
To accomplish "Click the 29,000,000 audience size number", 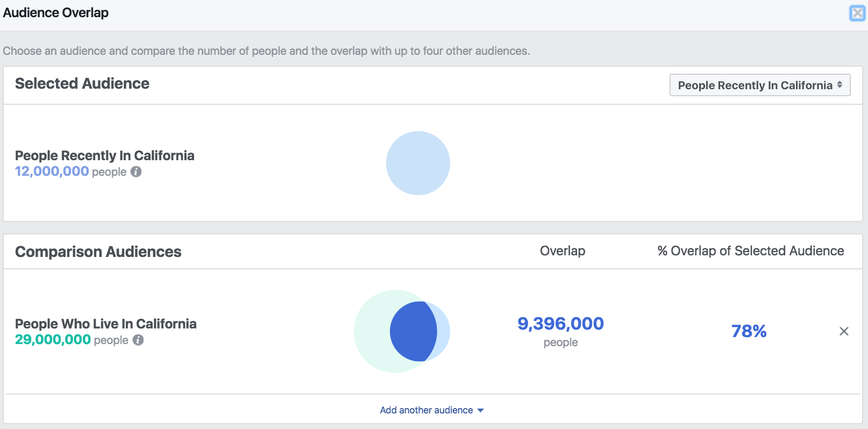I will click(53, 340).
